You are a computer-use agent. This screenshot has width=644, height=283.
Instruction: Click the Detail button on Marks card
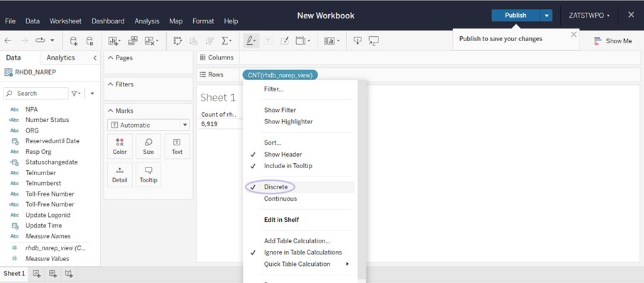120,174
